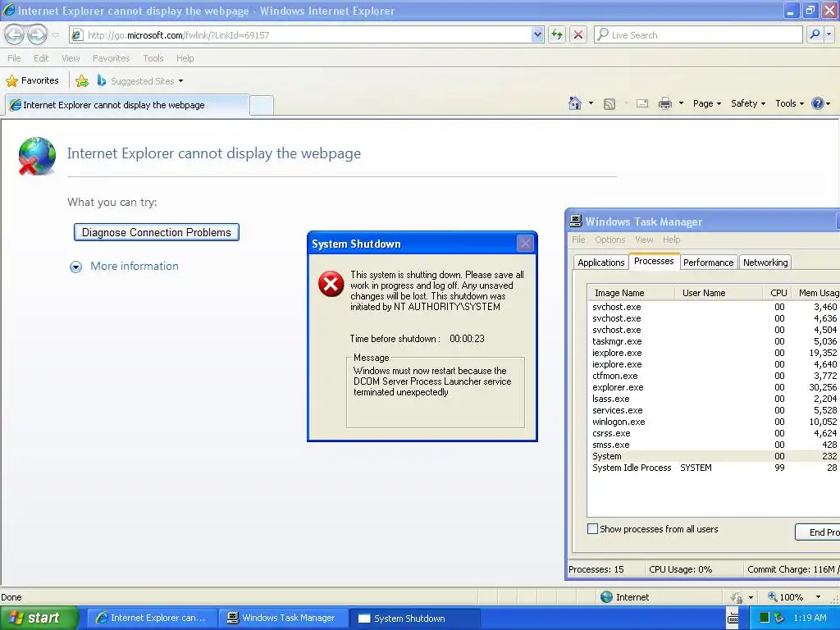Open the address bar history dropdown
Image resolution: width=840 pixels, height=630 pixels.
pyautogui.click(x=537, y=34)
